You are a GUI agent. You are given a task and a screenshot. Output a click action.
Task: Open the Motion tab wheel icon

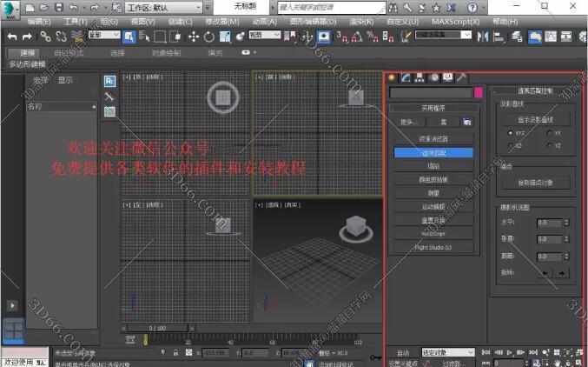click(433, 77)
